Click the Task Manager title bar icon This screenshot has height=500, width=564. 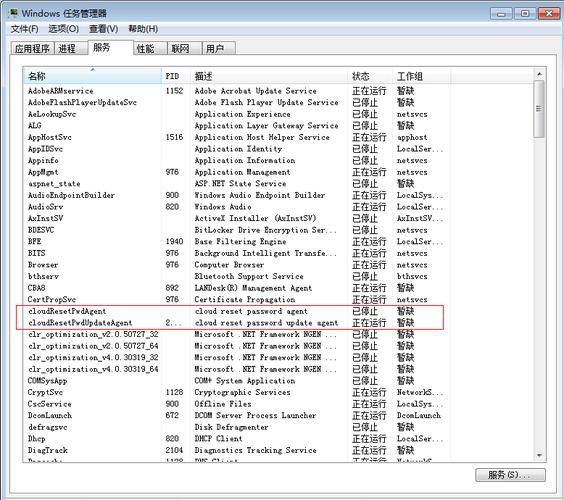(x=13, y=13)
